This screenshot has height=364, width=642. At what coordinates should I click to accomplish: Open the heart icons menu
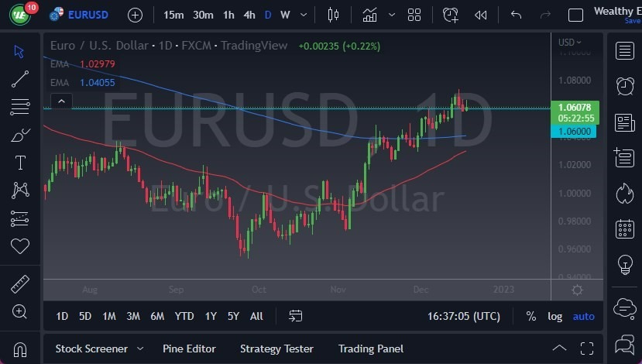click(x=19, y=246)
